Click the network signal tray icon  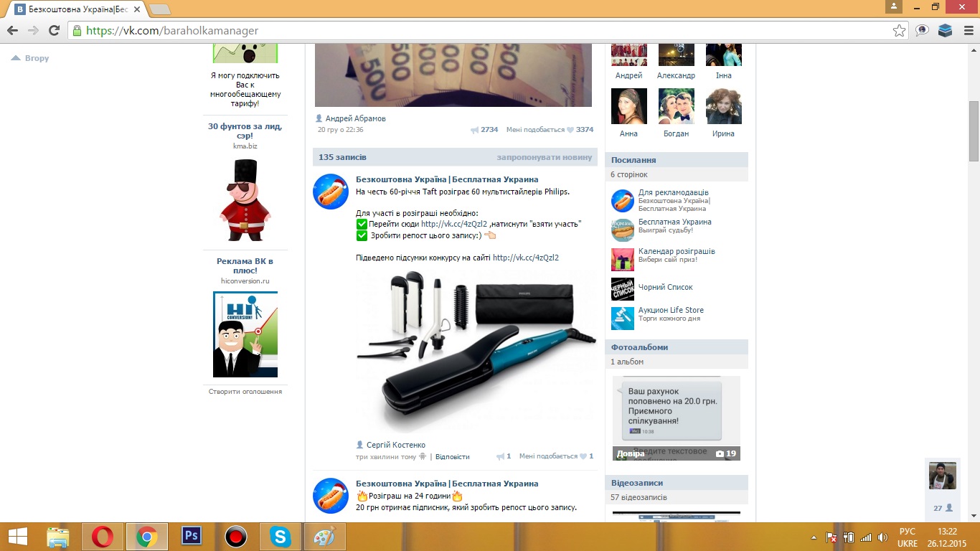pos(865,537)
